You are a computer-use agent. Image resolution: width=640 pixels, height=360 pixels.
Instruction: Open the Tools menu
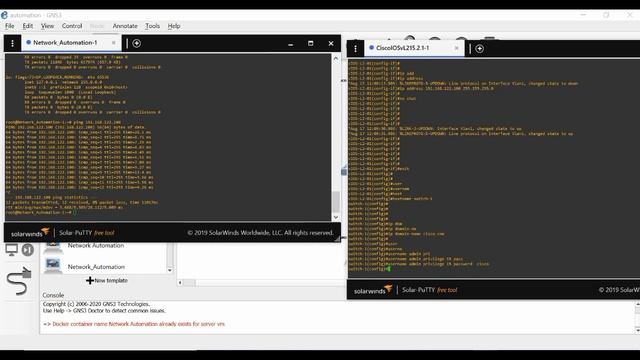point(152,26)
